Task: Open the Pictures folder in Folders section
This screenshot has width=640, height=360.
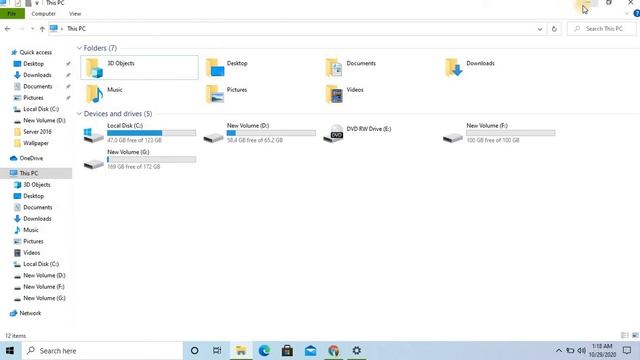Action: (x=215, y=94)
